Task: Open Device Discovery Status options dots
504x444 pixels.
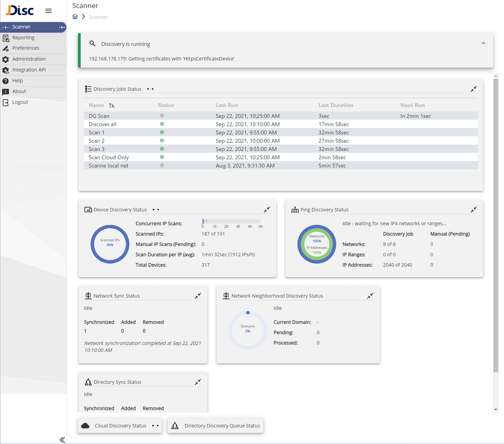Action: pos(156,210)
